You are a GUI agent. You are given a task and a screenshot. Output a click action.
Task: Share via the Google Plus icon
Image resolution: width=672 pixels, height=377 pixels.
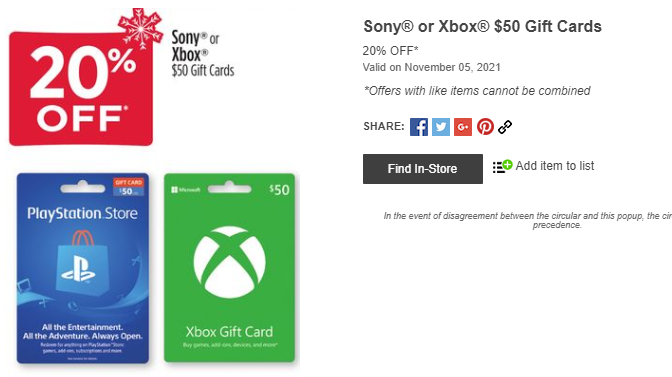[463, 127]
